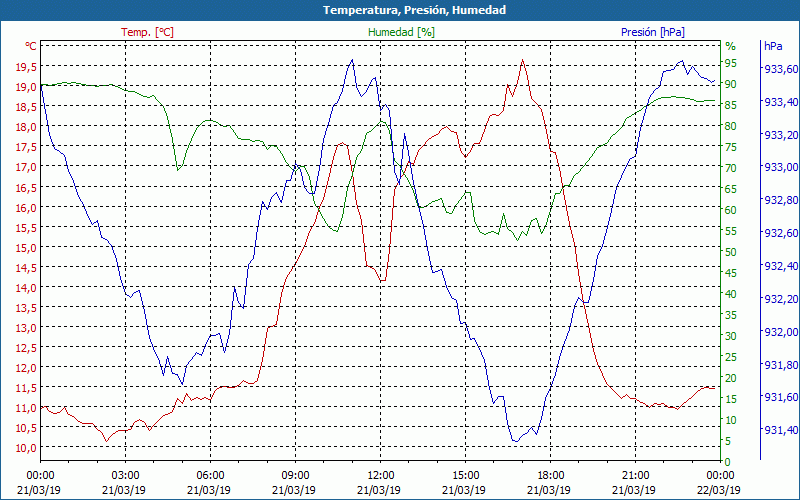This screenshot has width=800, height=500.
Task: Click the 55 value on the humidity axis
Action: [731, 231]
